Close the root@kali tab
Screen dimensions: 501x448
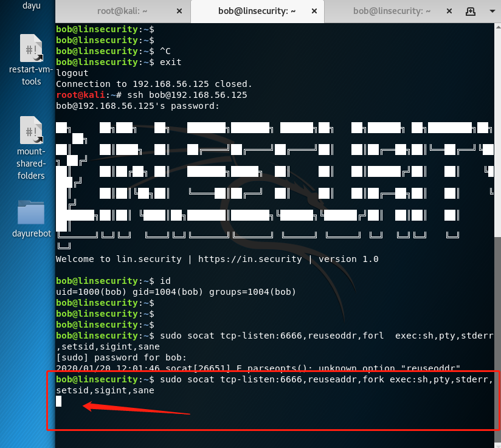(179, 11)
